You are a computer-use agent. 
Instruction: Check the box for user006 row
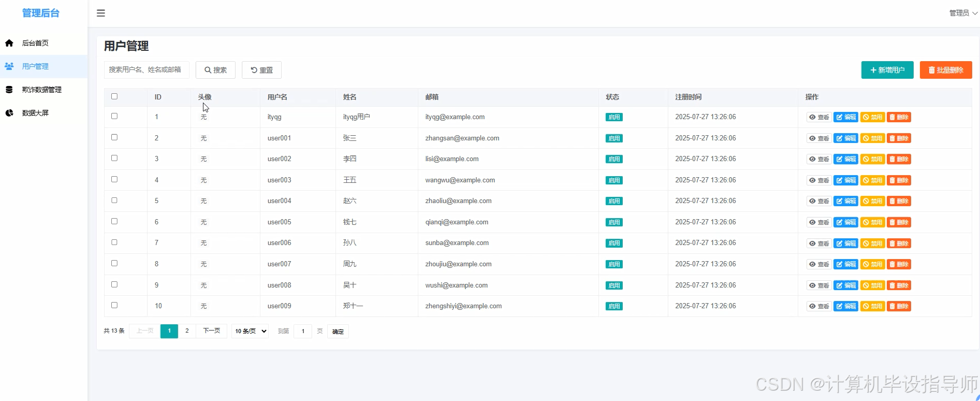pos(114,242)
